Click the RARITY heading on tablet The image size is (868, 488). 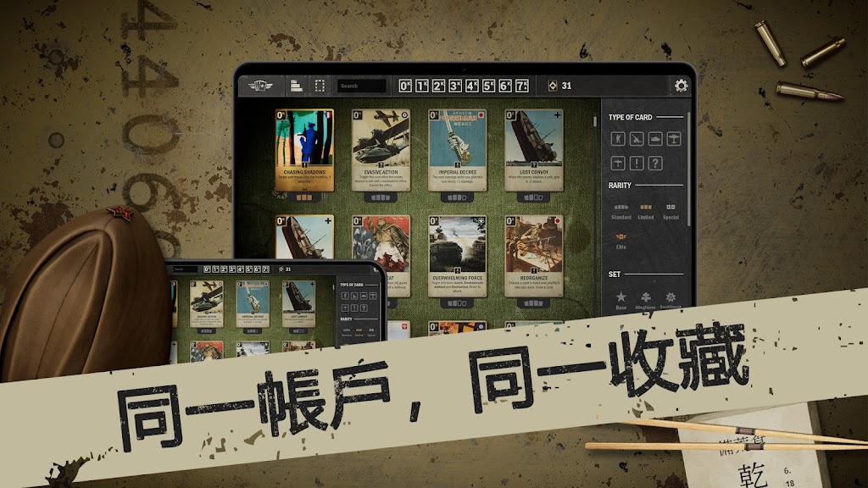pyautogui.click(x=620, y=186)
